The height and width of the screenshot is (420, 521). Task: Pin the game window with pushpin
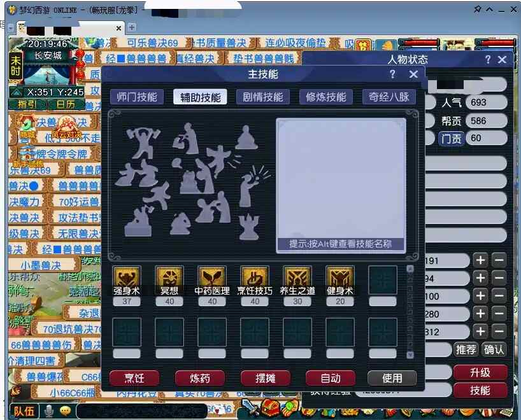tap(477, 10)
